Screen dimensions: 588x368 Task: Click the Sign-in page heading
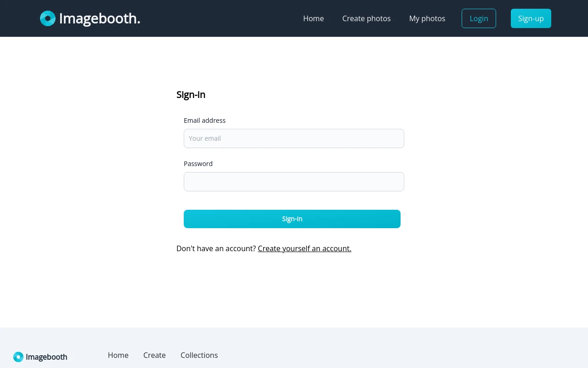[x=191, y=95]
